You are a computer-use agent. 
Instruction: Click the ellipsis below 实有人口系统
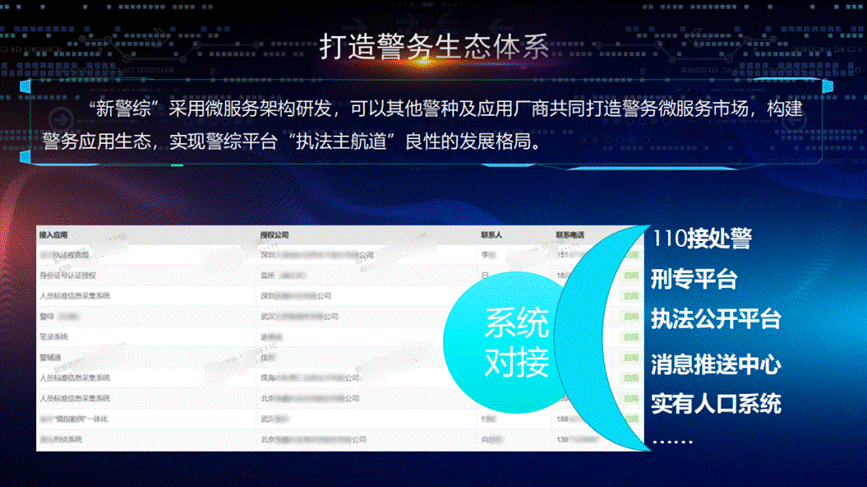pos(671,438)
